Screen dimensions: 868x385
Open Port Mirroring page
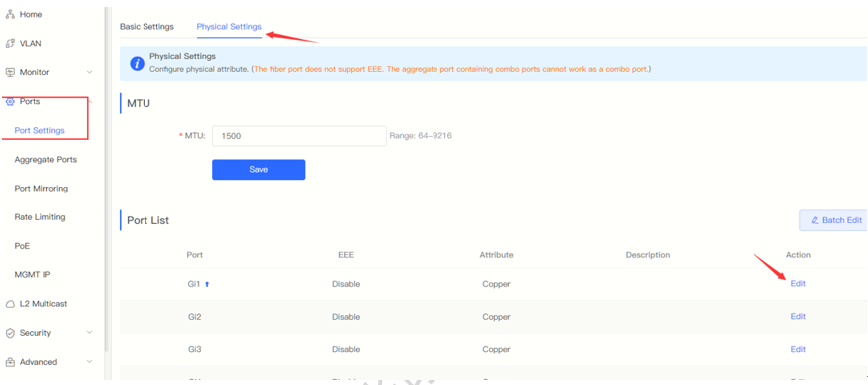41,189
